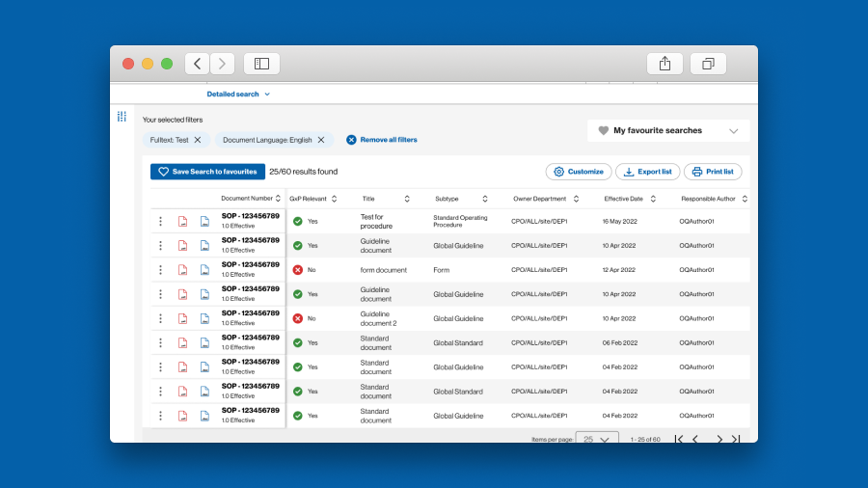Open row menu for 06 Feb 2022 row
The image size is (868, 488).
(160, 343)
